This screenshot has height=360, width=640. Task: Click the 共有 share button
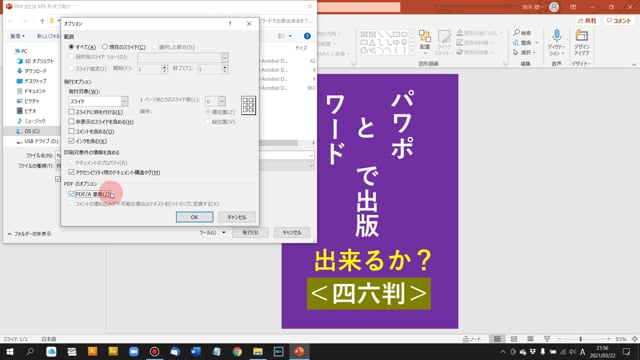(x=587, y=21)
